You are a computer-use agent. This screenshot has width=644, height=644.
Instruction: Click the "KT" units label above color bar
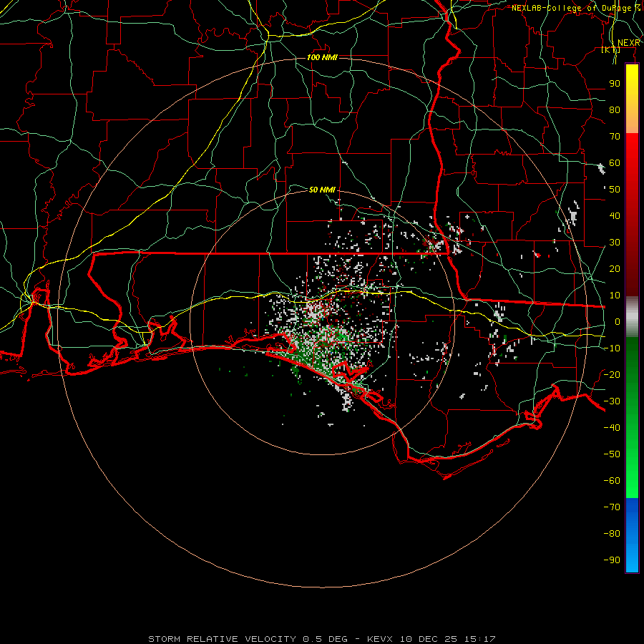611,50
